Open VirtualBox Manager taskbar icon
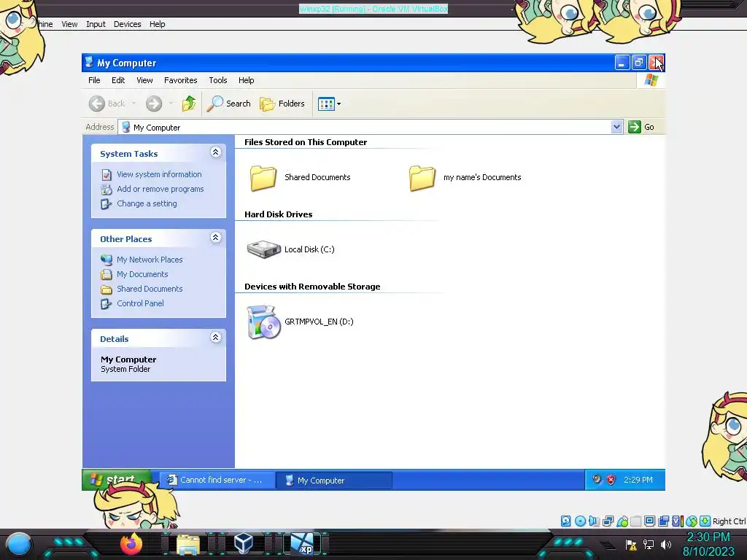Screen dimensions: 747x560 [x=244, y=544]
